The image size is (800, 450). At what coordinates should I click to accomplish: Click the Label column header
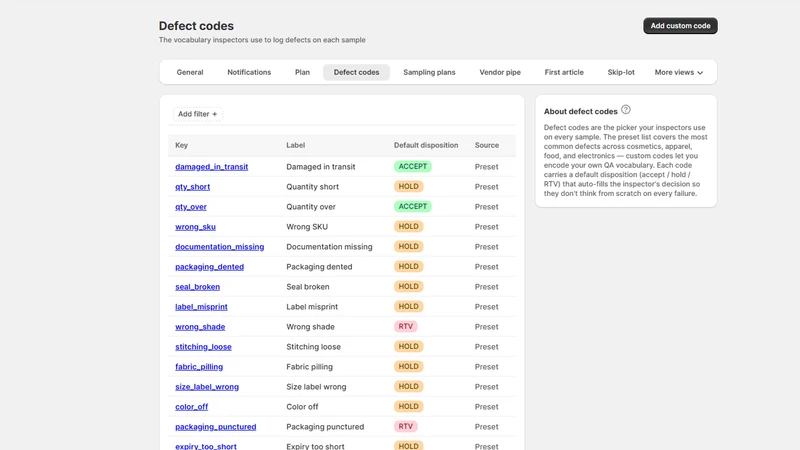295,145
